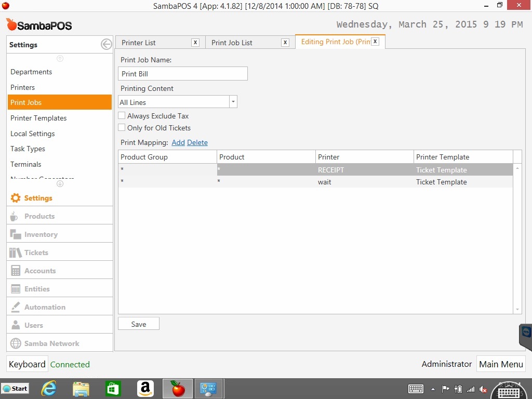This screenshot has height=399, width=532.
Task: Open the control panel taskbar icon
Action: pyautogui.click(x=208, y=389)
